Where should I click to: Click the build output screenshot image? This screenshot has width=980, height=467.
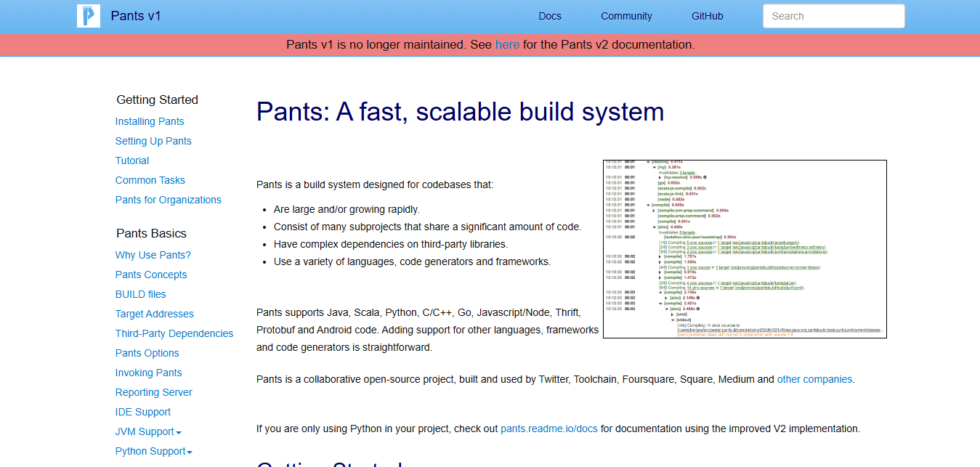pyautogui.click(x=744, y=249)
